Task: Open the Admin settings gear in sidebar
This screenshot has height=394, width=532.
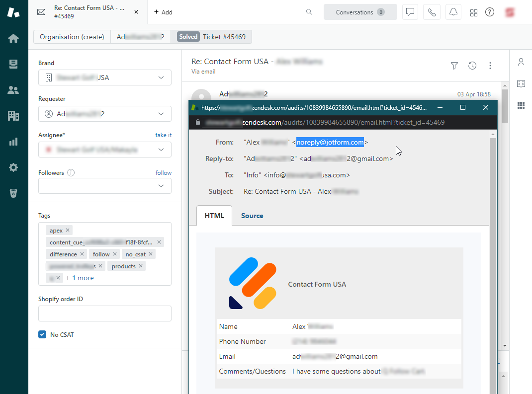Action: 13,167
